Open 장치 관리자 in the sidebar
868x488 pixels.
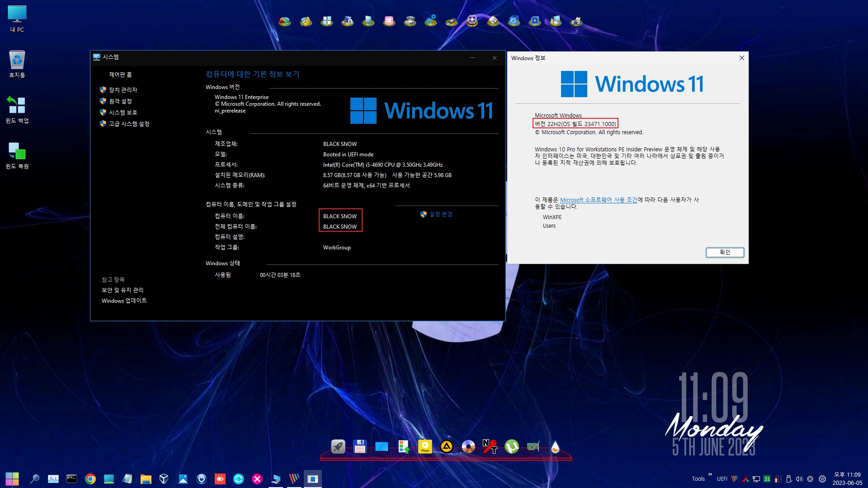pyautogui.click(x=123, y=90)
